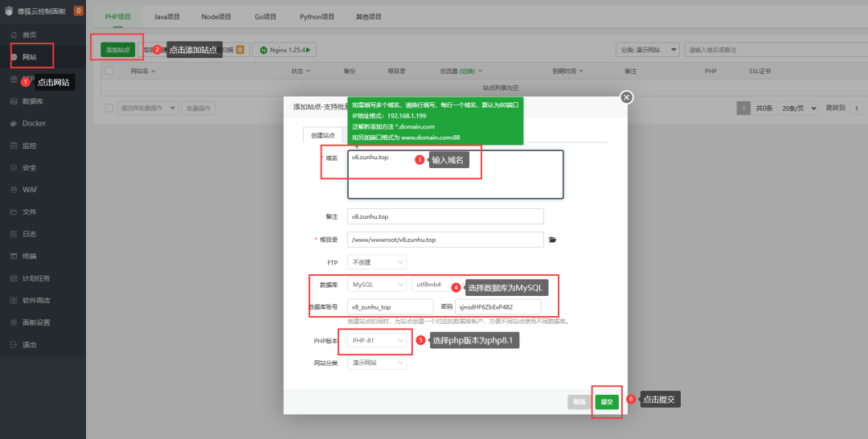Open 网站分类 演示网站 dropdown in dialog

coord(376,363)
